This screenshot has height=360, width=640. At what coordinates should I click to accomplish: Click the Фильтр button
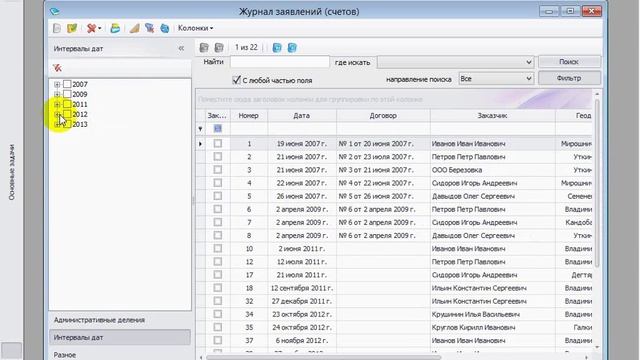[569, 78]
